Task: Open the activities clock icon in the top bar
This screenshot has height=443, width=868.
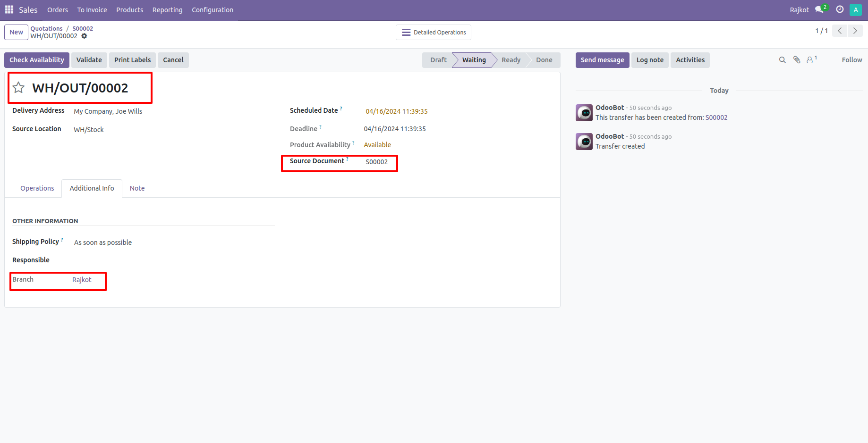Action: tap(840, 9)
